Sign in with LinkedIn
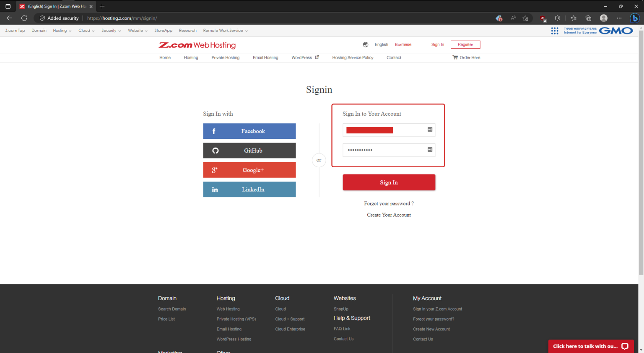 coord(249,189)
